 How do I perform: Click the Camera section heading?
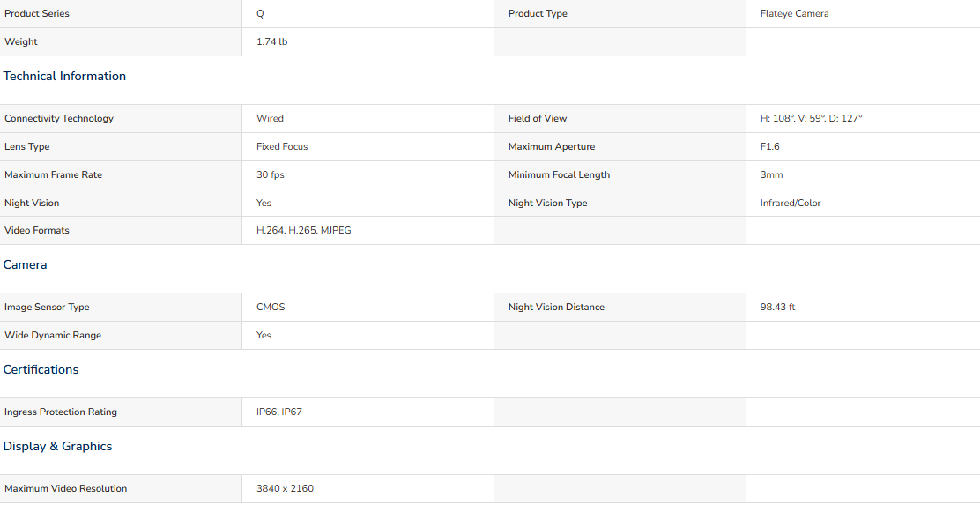[25, 265]
